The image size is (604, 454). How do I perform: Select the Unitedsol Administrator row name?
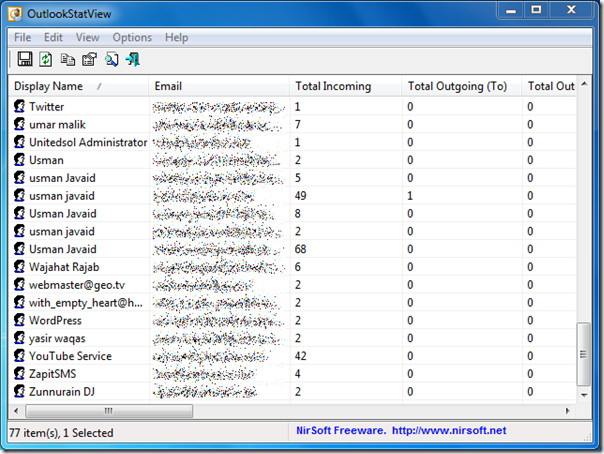click(88, 142)
